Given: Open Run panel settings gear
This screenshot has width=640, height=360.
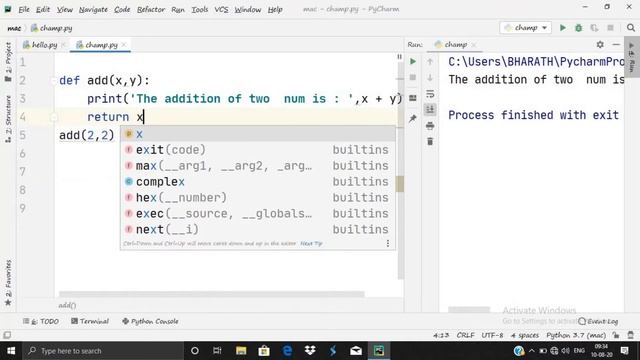Looking at the screenshot, I should (x=600, y=44).
